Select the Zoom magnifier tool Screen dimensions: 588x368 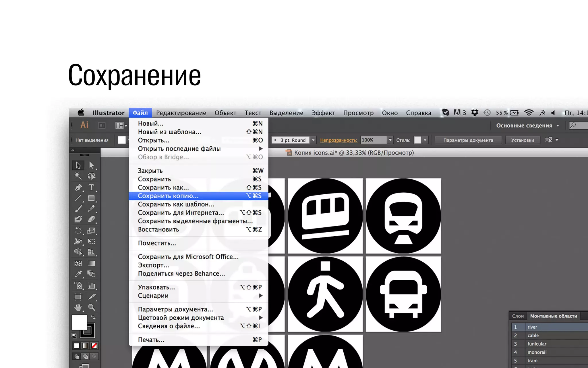coord(91,308)
